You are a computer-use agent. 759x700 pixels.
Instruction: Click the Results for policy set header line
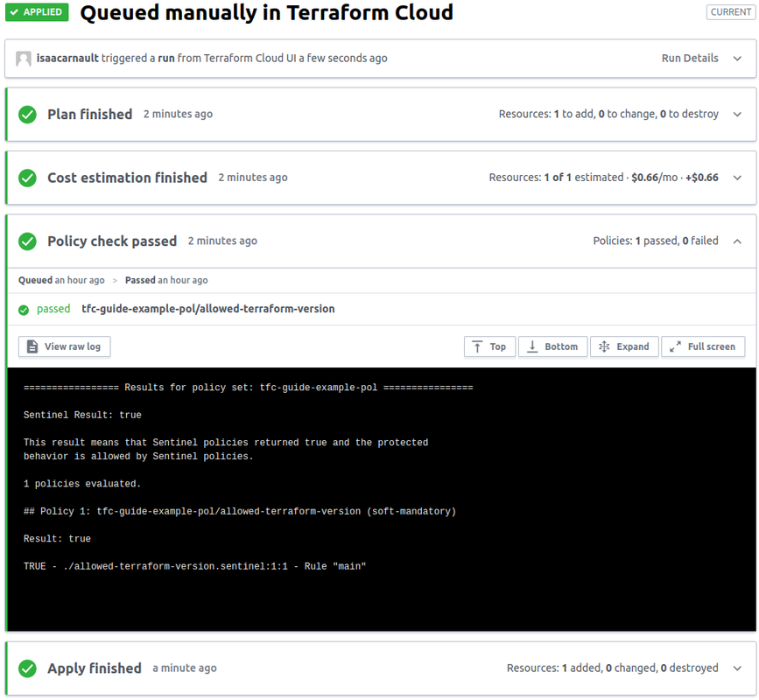pyautogui.click(x=249, y=388)
